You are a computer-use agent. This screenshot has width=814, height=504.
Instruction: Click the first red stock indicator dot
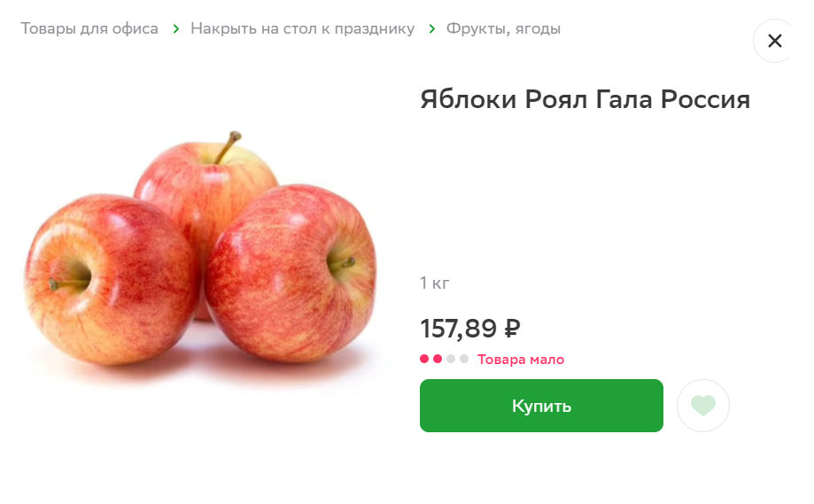424,359
